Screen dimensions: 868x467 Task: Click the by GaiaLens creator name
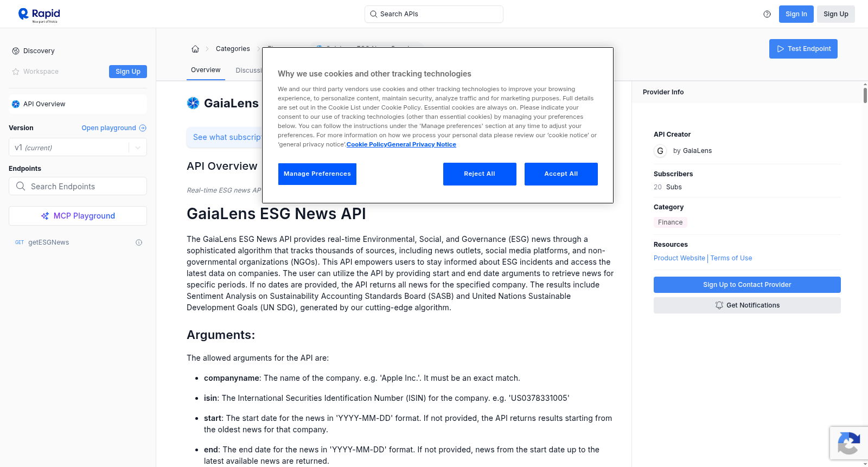(x=692, y=151)
